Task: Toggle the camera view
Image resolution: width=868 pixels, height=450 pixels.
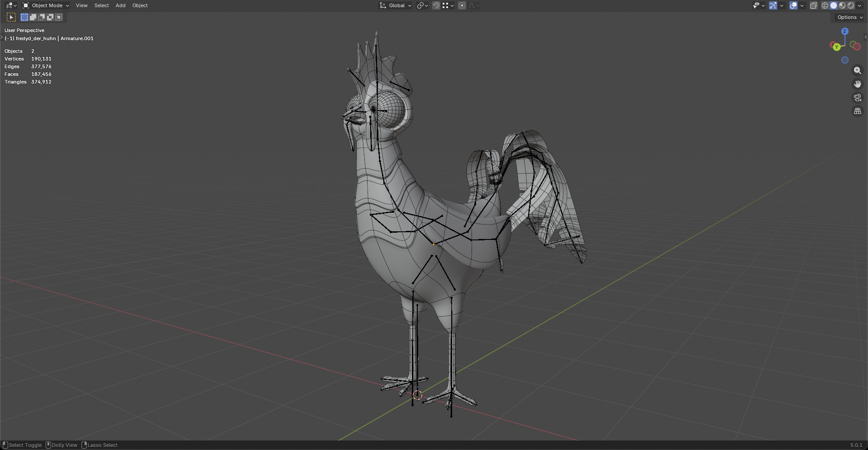Action: point(857,98)
